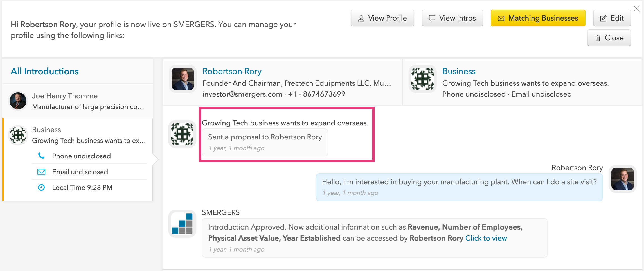Click 'Sent a proposal to Robertson Rory' message
The image size is (644, 271).
click(265, 142)
